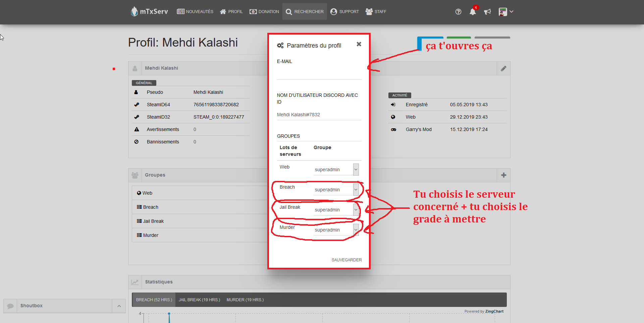Viewport: 644px width, 323px height.
Task: Click the Groupes panel people icon
Action: (135, 175)
